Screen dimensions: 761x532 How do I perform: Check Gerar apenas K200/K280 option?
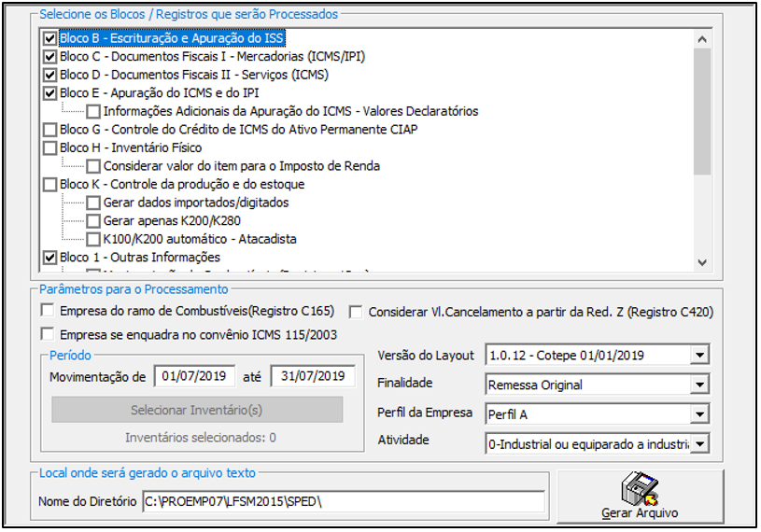(x=93, y=221)
